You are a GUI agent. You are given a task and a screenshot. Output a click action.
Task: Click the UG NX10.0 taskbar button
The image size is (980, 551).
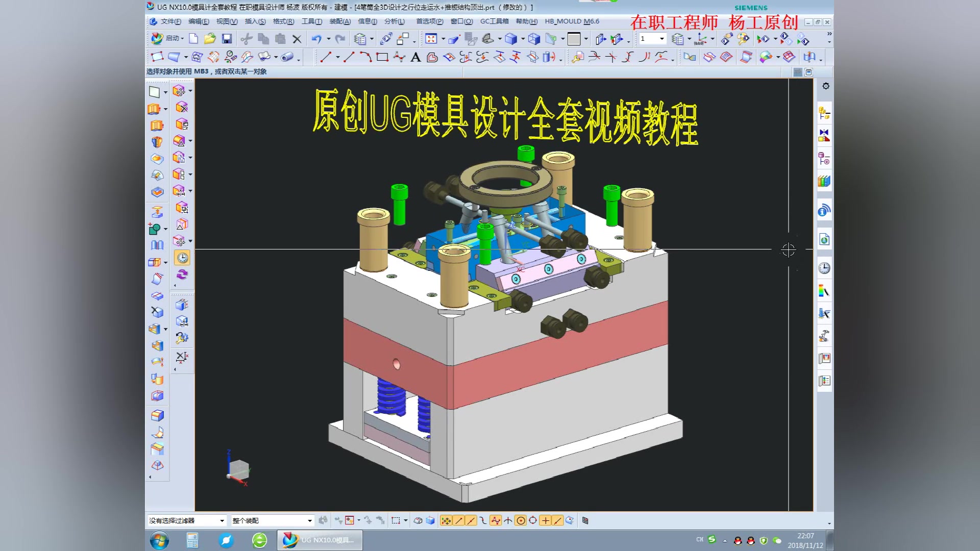click(x=320, y=540)
